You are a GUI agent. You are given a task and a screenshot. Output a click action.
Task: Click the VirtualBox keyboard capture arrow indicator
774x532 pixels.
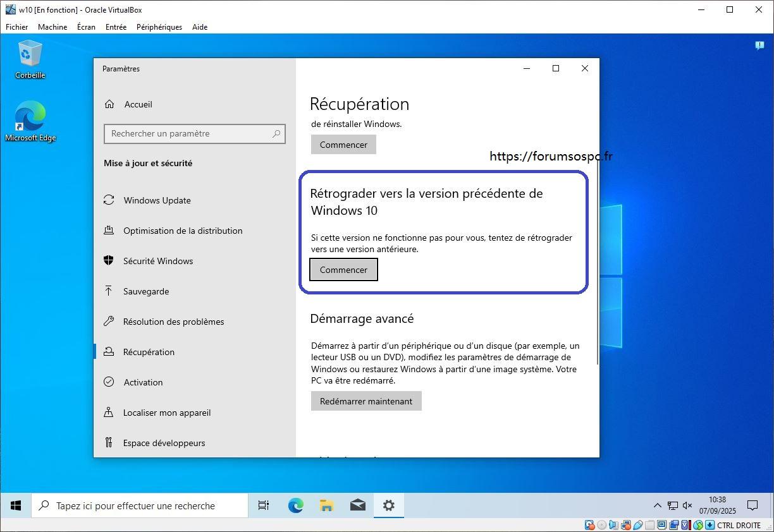coord(709,525)
